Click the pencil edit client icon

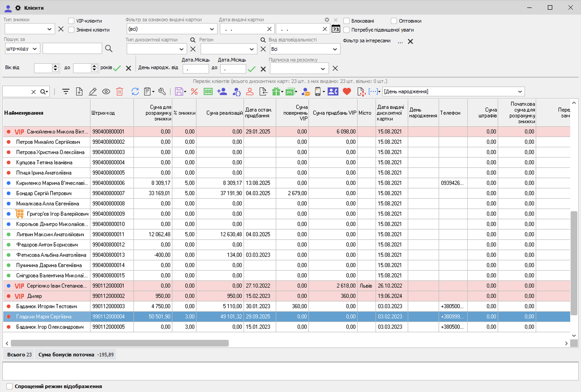93,92
